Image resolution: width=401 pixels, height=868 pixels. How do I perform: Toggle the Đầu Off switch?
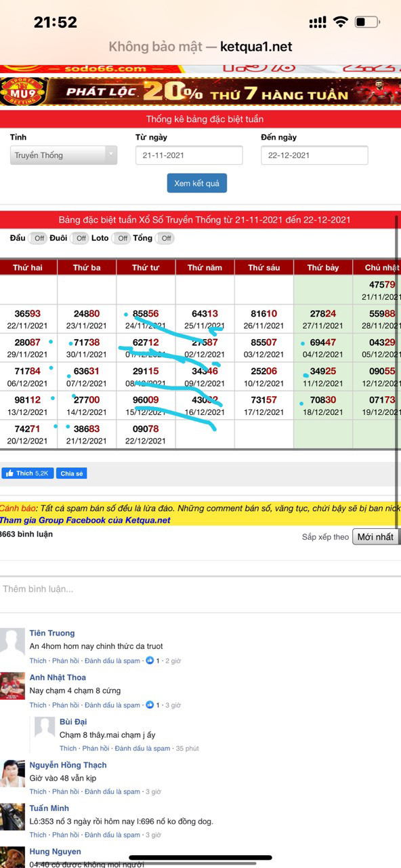click(39, 238)
